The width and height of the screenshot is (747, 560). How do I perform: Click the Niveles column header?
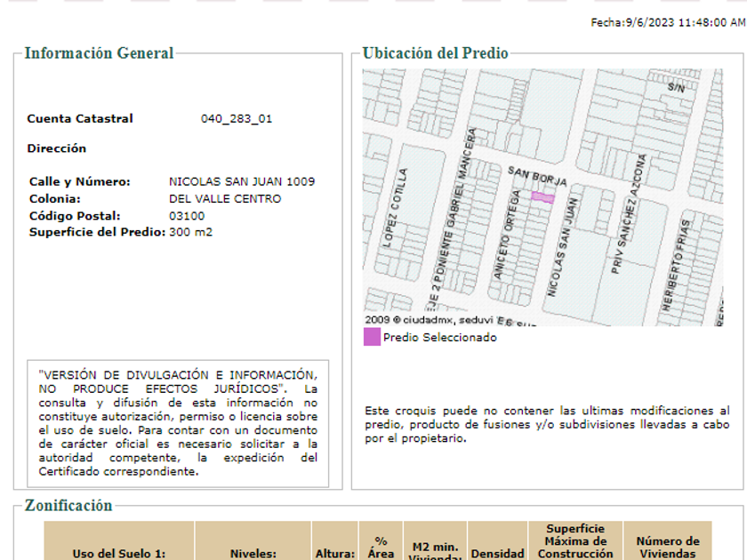coord(253,553)
